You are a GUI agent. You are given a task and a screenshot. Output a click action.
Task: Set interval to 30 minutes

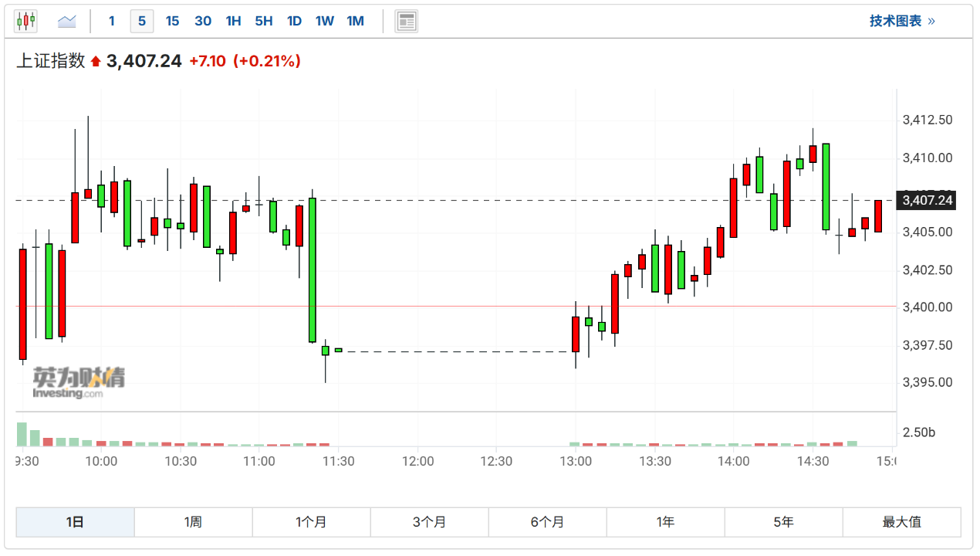(x=203, y=21)
